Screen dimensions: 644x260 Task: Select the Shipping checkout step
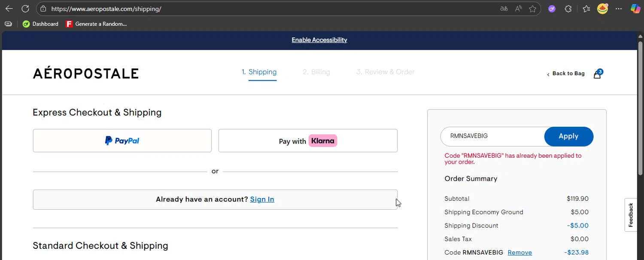[259, 72]
